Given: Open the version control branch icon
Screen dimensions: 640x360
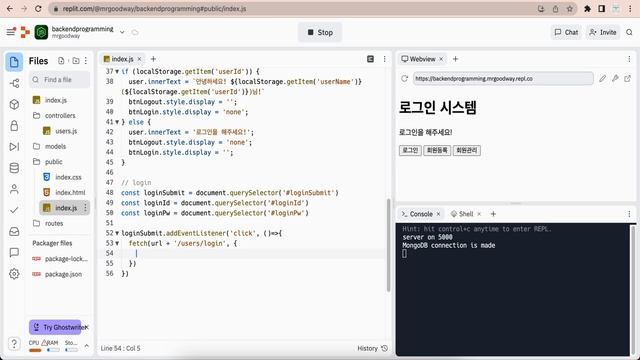Looking at the screenshot, I should click(14, 84).
